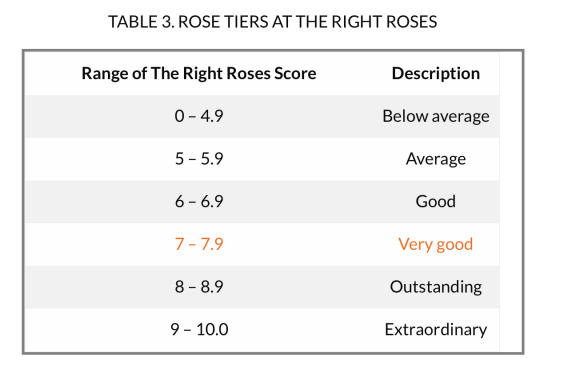580x373 pixels.
Task: Select the 5 – 5.9 score range
Action: [199, 159]
